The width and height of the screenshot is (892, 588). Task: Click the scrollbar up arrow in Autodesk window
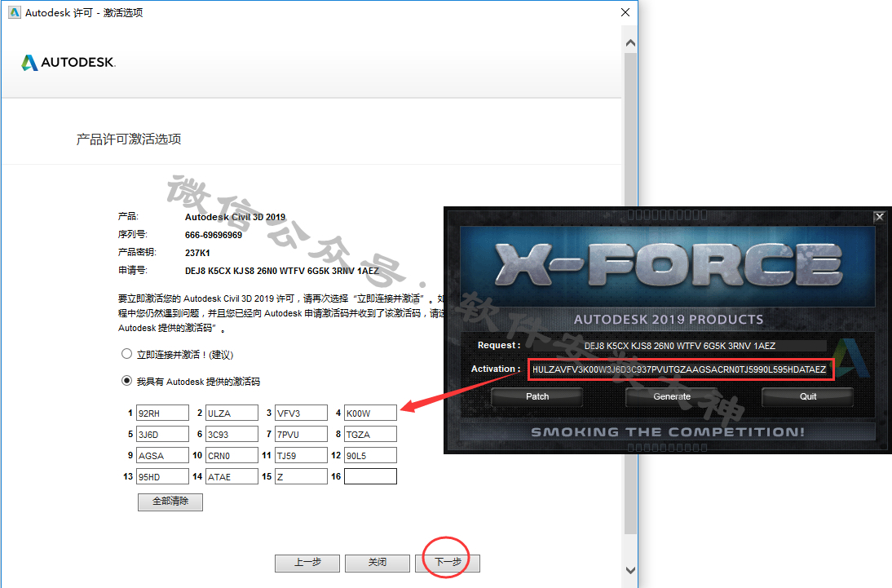click(x=630, y=43)
